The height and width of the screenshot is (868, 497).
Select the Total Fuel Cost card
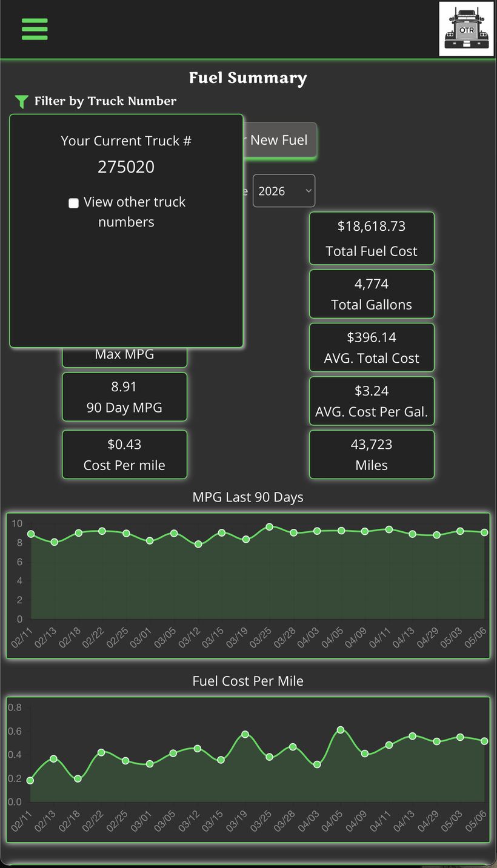pyautogui.click(x=372, y=238)
